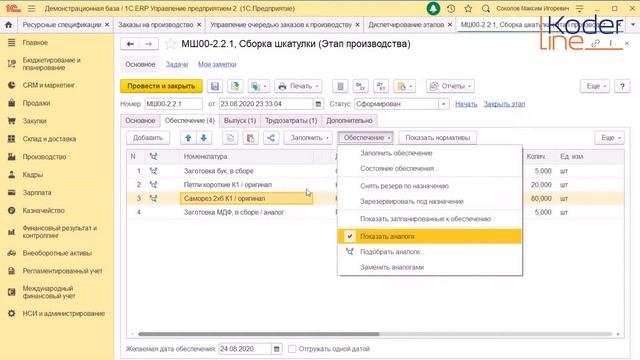This screenshot has width=640, height=360.
Task: Click the copy row icon
Action: coord(230,138)
